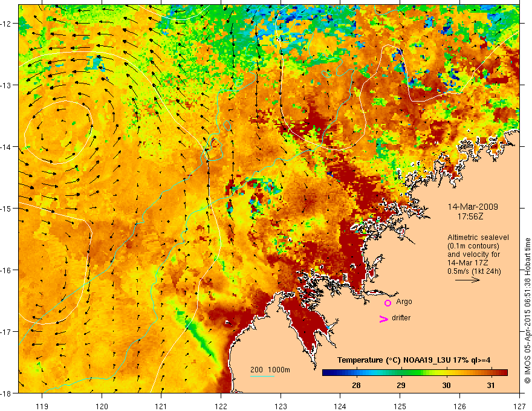Click the longitude axis label 126

(x=459, y=406)
